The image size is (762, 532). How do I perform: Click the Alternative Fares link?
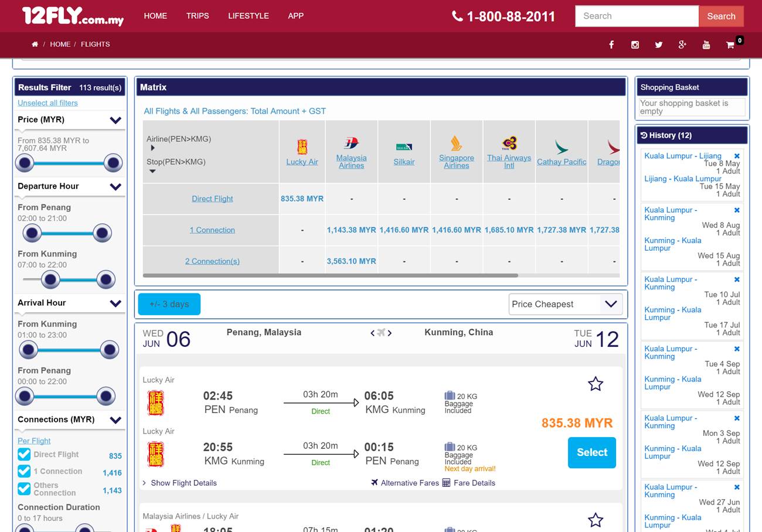point(410,483)
